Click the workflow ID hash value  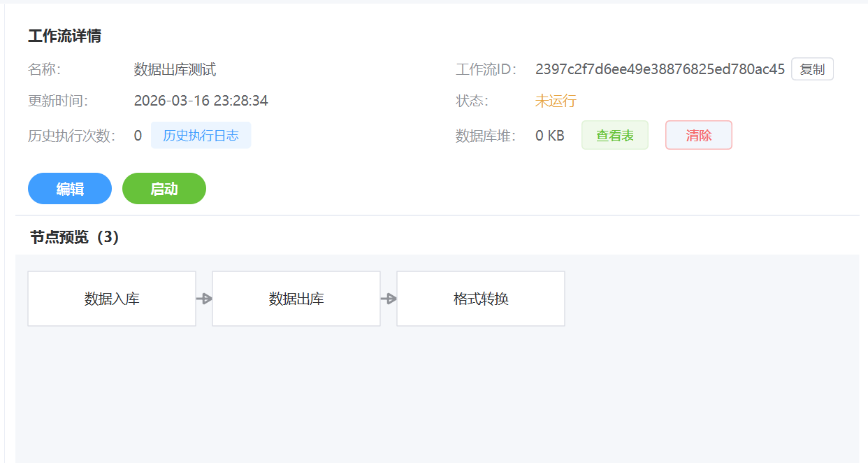(x=660, y=69)
